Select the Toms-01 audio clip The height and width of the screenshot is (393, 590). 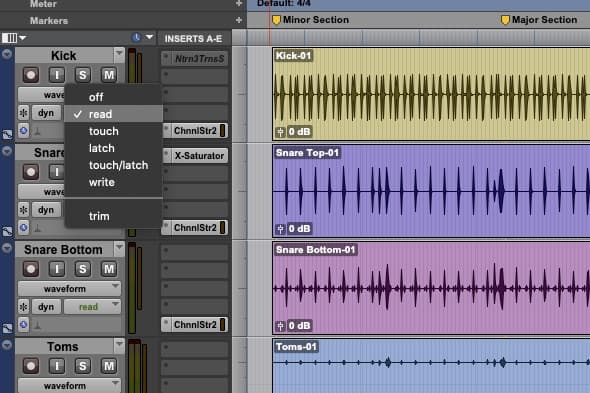click(431, 366)
